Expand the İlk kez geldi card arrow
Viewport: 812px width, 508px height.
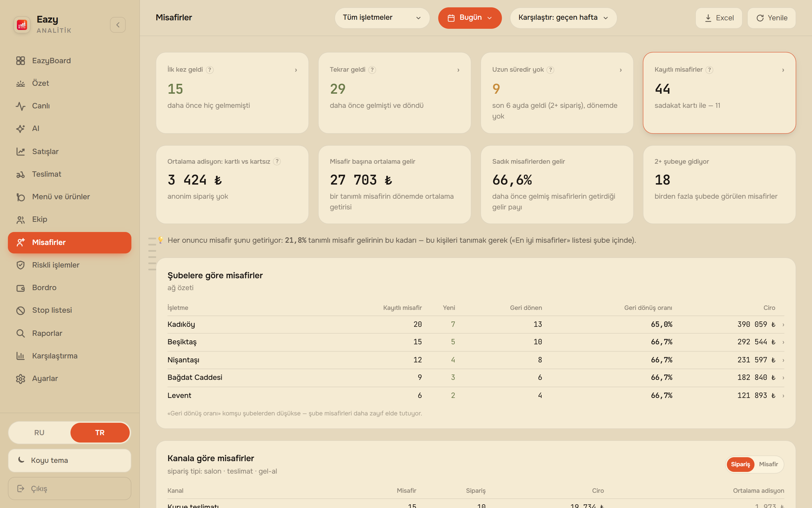(x=296, y=70)
